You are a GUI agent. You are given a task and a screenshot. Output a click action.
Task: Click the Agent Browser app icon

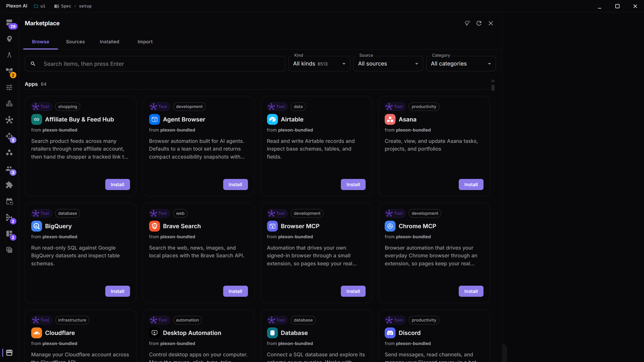pos(154,119)
